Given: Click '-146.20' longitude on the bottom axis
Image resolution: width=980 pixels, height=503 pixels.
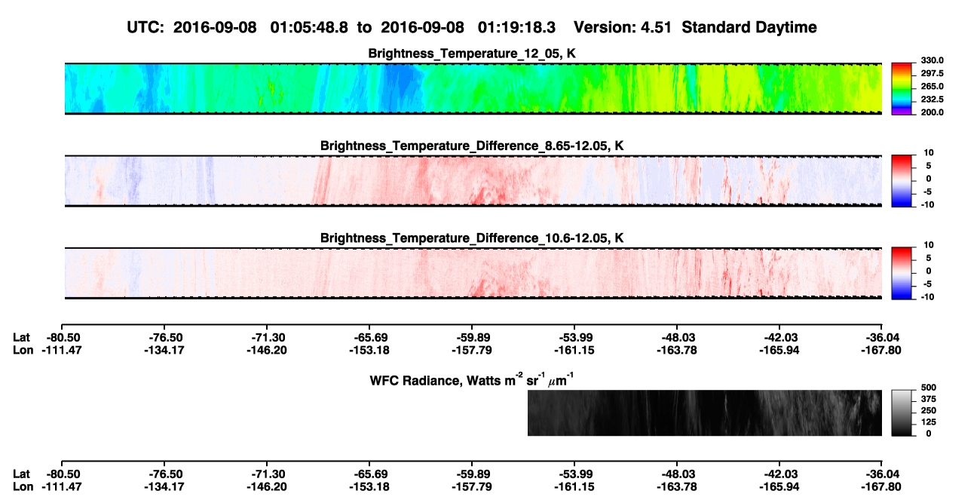Looking at the screenshot, I should 266,486.
